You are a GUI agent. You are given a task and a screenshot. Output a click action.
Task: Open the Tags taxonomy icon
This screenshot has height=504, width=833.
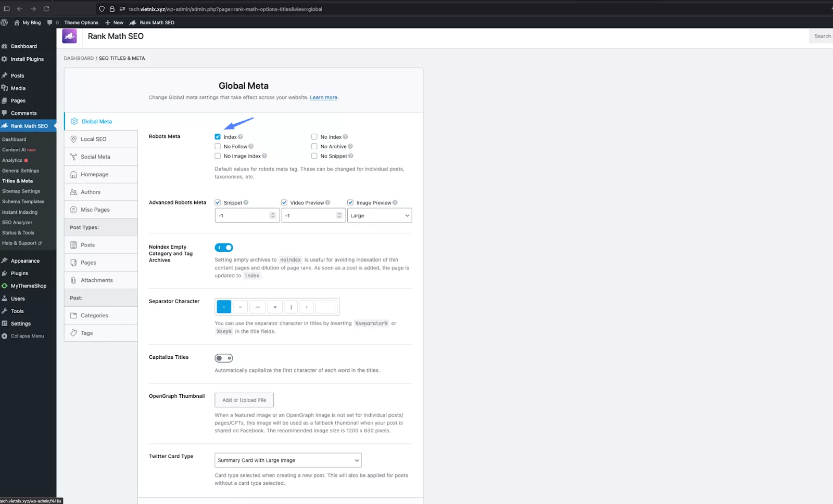tap(73, 333)
